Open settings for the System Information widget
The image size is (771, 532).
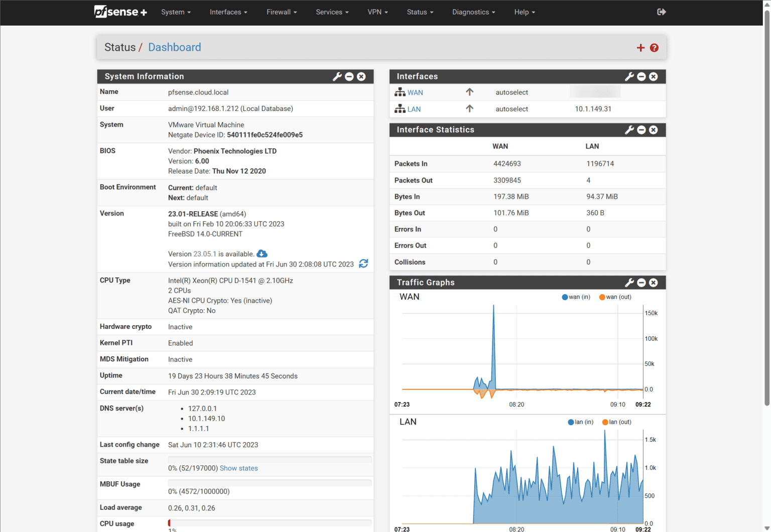coord(337,76)
